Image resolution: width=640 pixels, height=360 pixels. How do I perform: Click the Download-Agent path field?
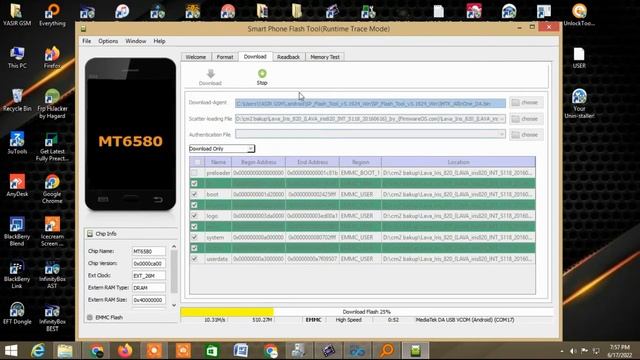click(370, 103)
